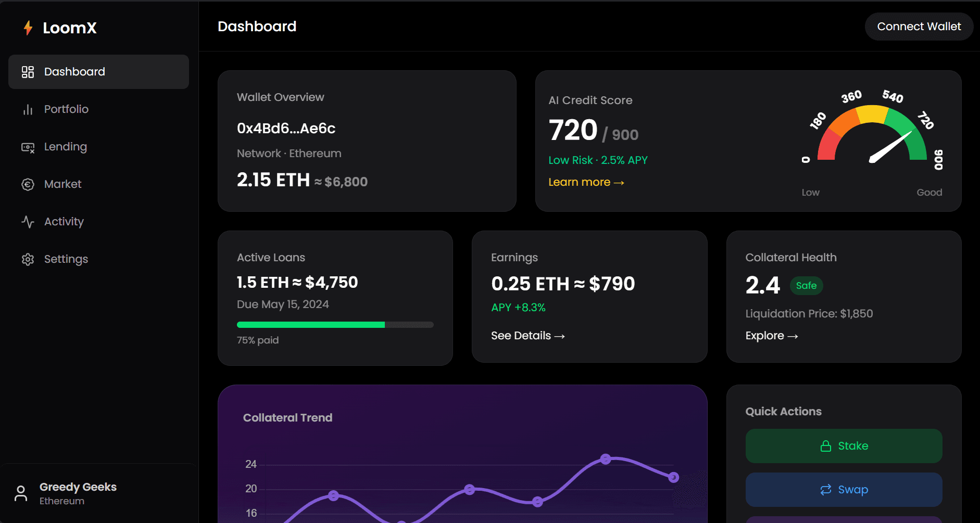Click the Low label under the gauge

811,193
